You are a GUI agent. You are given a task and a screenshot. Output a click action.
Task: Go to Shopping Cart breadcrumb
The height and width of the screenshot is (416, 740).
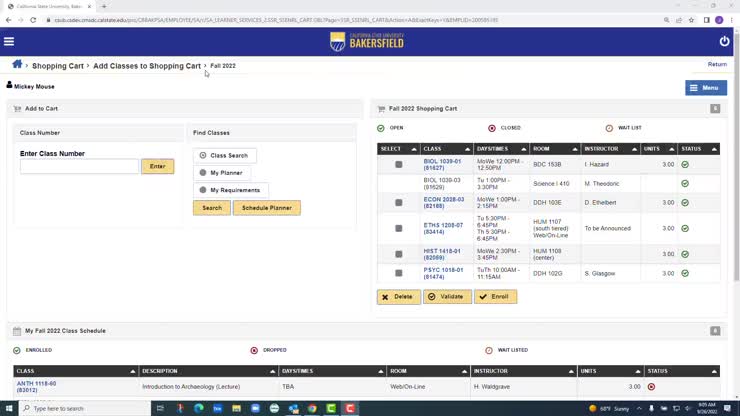[58, 66]
